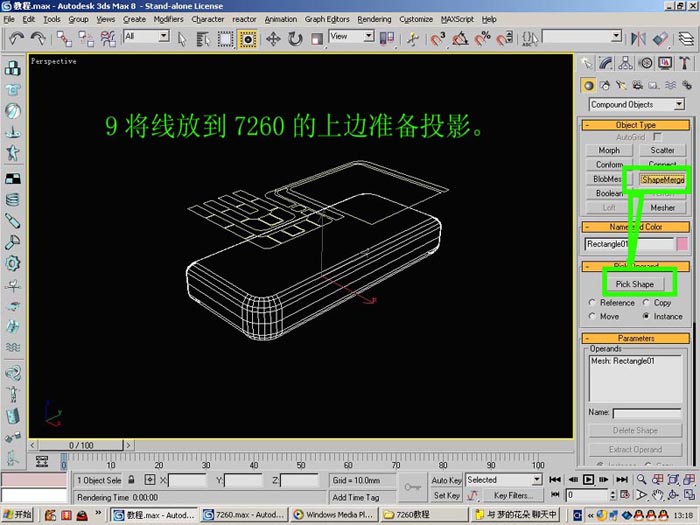The width and height of the screenshot is (700, 525).
Task: Tick the AutoGrid checkbox
Action: (658, 137)
